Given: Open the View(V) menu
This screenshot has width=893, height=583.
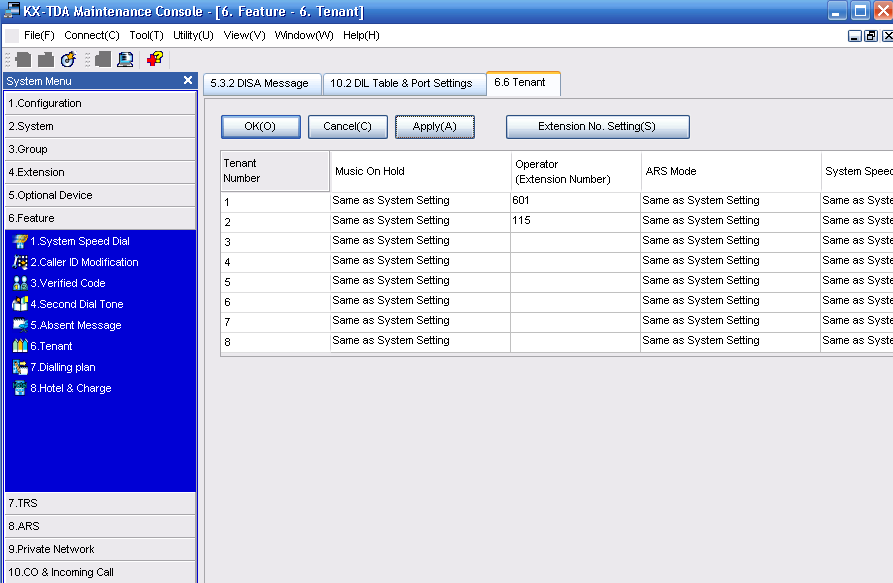Looking at the screenshot, I should [244, 35].
